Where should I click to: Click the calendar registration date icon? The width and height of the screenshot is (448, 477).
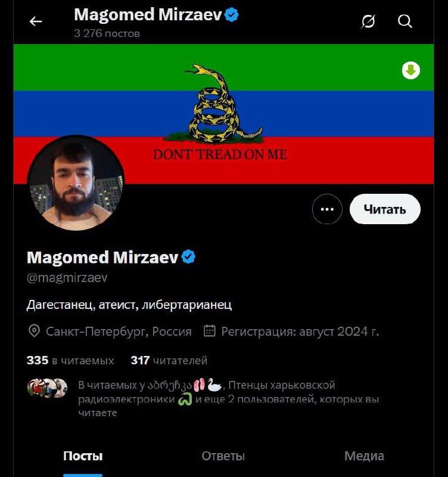coord(210,331)
